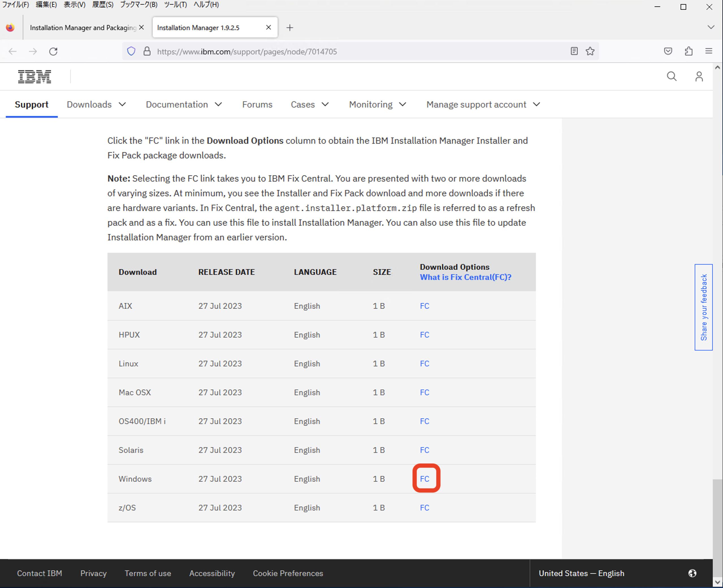Expand Manage support account dropdown

(483, 104)
